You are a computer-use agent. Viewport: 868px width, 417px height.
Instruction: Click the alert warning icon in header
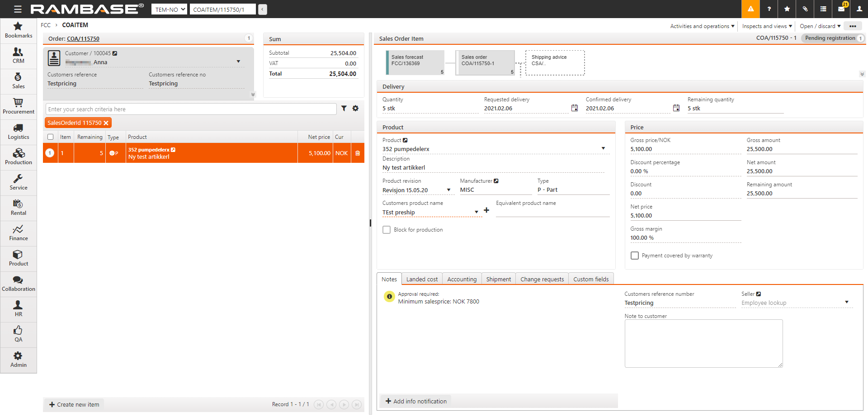tap(750, 9)
